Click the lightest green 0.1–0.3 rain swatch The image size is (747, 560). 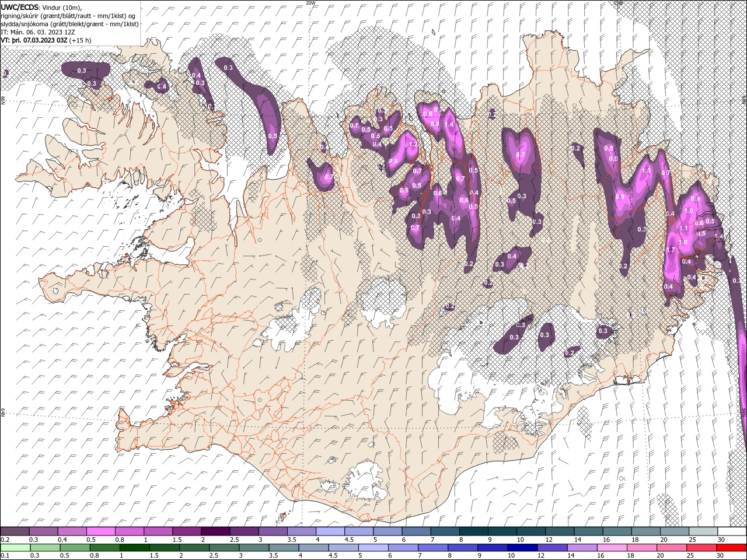coord(15,547)
